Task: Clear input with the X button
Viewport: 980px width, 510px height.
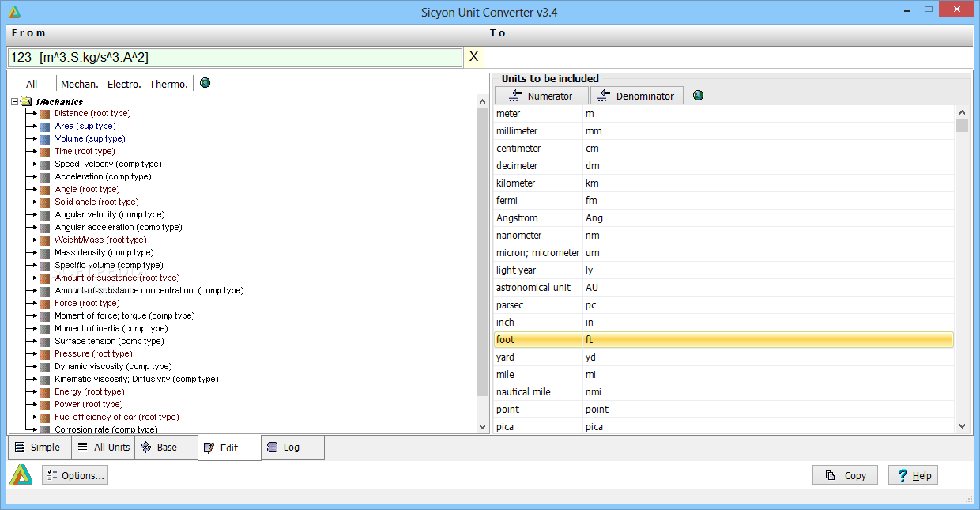Action: coord(474,57)
